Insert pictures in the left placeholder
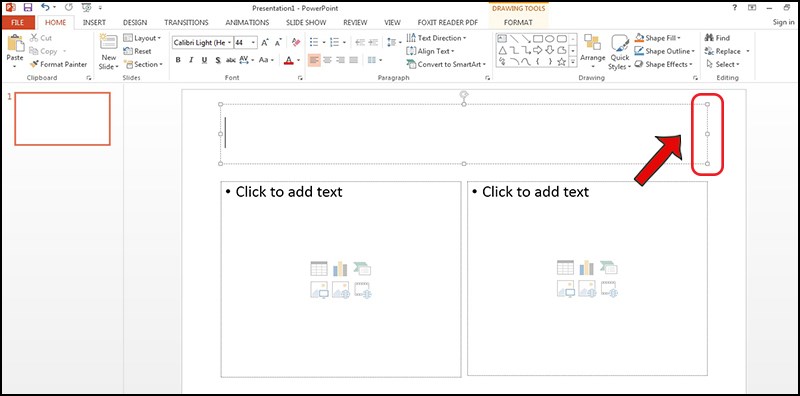Image resolution: width=800 pixels, height=396 pixels. [319, 289]
